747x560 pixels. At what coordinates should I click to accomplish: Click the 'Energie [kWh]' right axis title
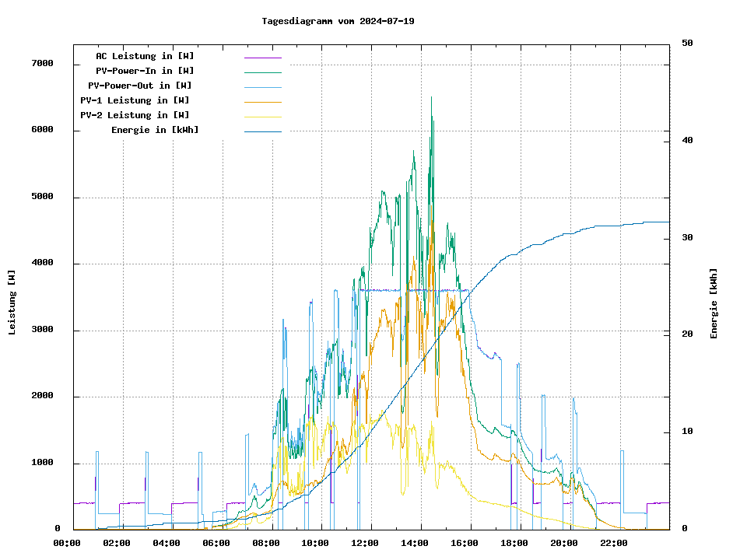(714, 303)
